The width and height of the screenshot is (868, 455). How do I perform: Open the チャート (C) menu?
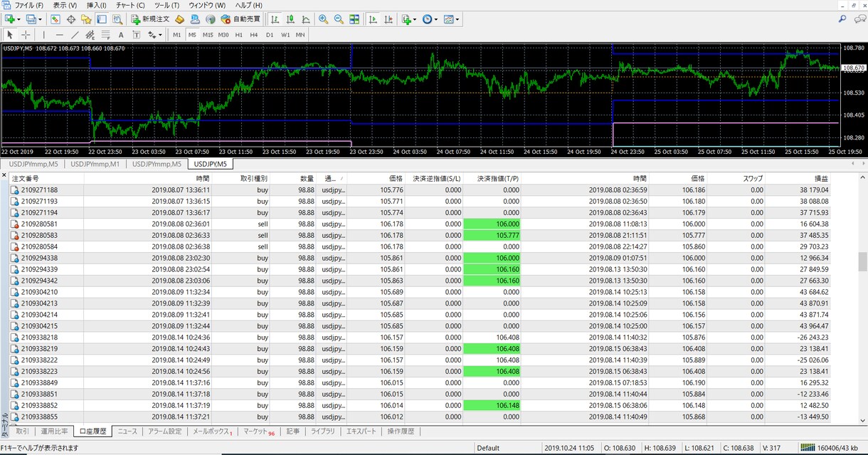coord(129,5)
